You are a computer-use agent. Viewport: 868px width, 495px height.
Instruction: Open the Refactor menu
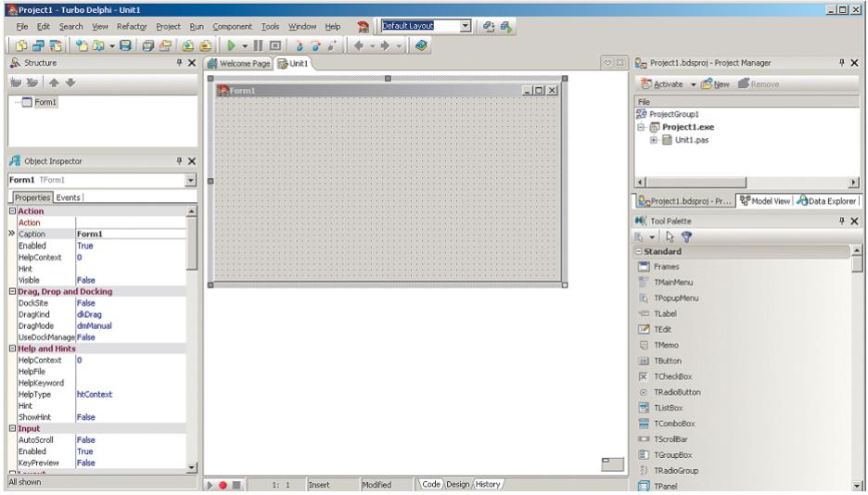click(132, 27)
